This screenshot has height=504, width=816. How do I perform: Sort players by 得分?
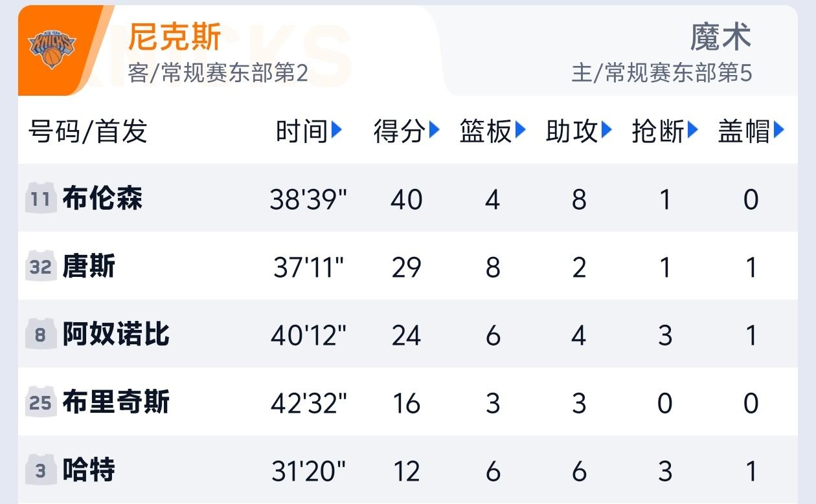[431, 130]
